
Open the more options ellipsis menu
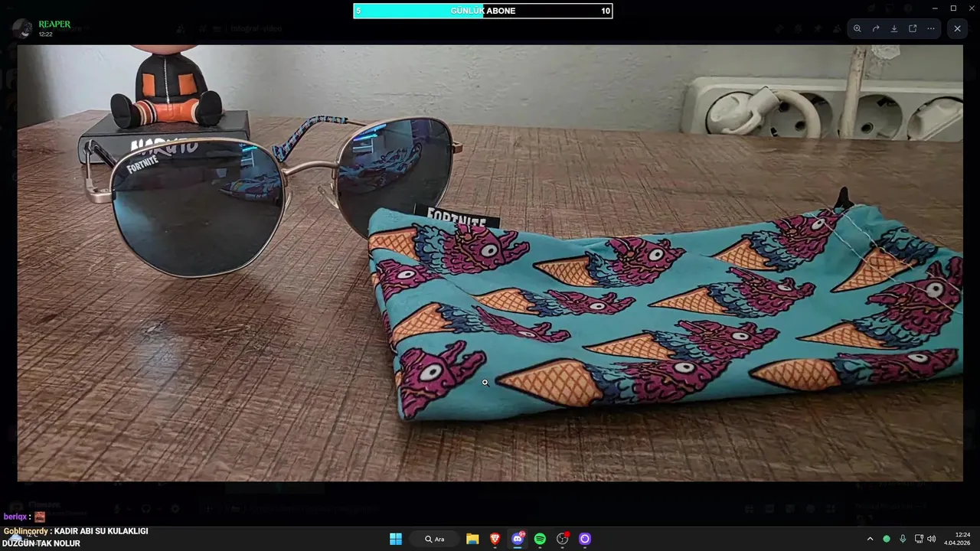(931, 28)
